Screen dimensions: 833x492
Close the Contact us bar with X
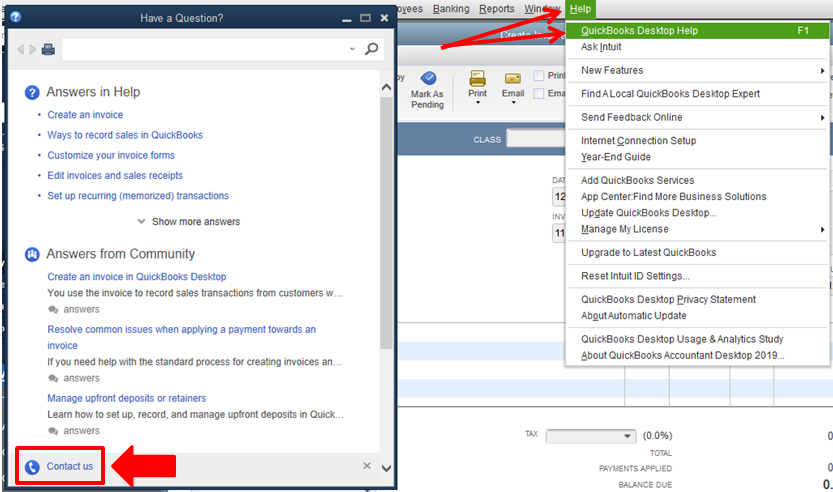(x=367, y=465)
